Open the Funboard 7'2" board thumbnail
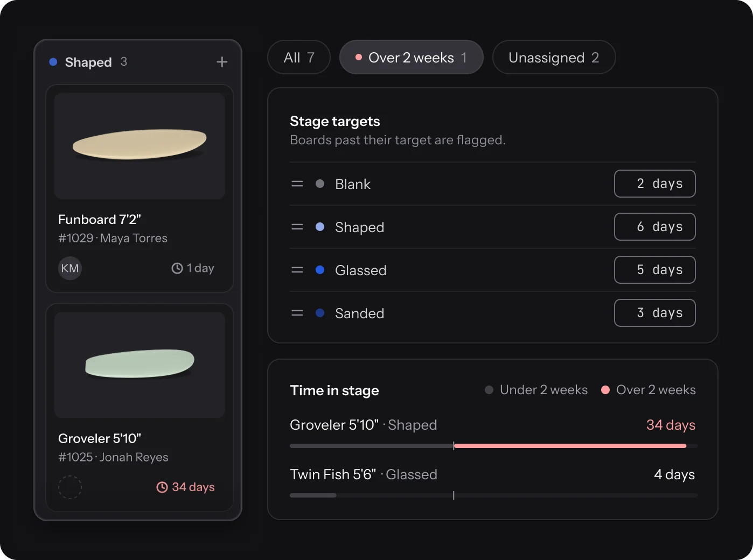The image size is (753, 560). pos(140,146)
